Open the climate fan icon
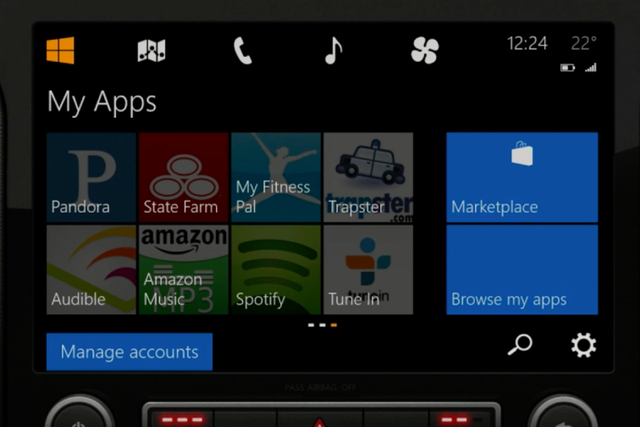This screenshot has width=640, height=427. (x=425, y=51)
